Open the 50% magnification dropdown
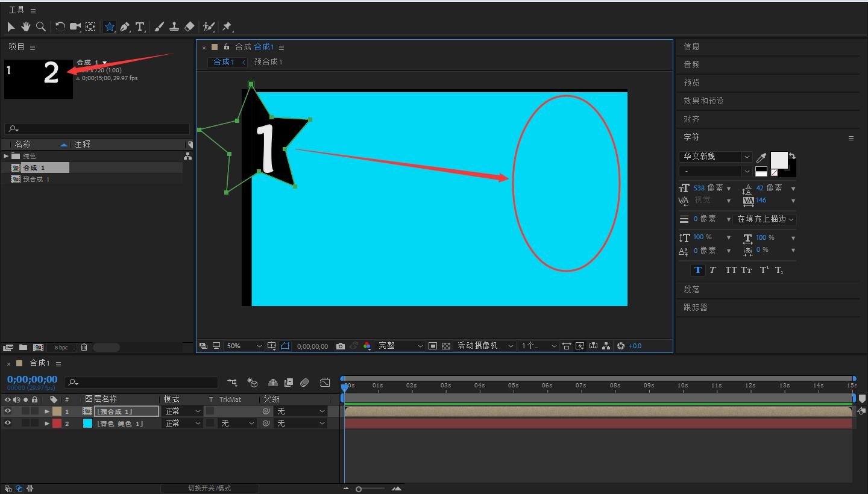868x494 pixels. (244, 346)
